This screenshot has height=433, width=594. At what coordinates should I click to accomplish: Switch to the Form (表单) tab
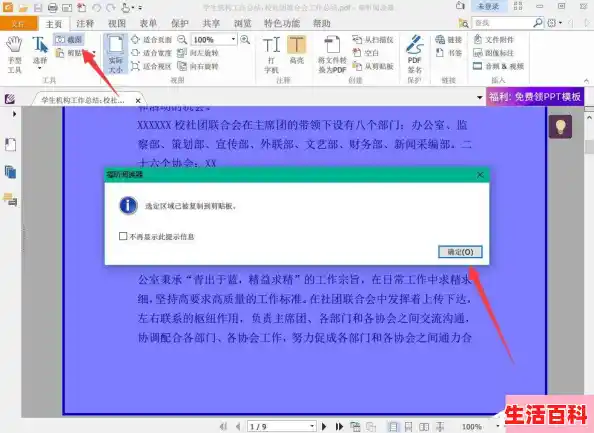point(148,23)
